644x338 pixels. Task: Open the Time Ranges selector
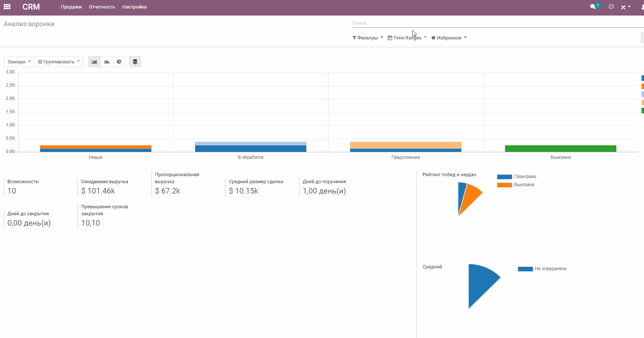point(406,38)
